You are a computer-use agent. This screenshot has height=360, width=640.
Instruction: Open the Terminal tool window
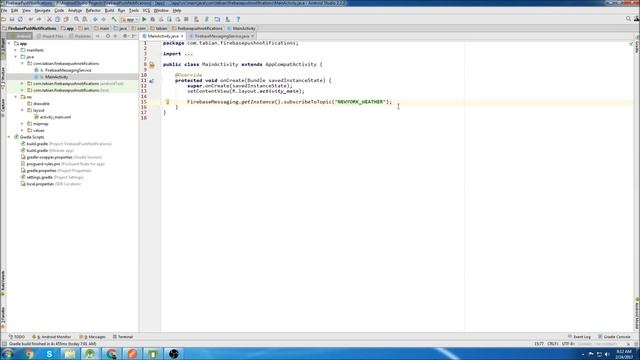click(123, 337)
